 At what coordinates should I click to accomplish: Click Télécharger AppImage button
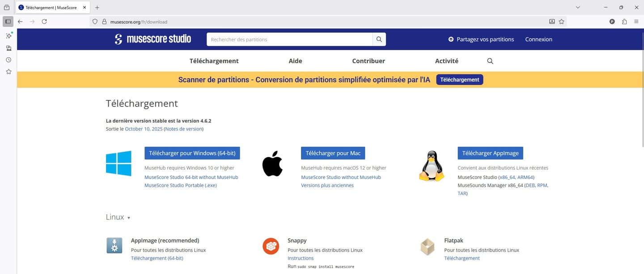(491, 153)
